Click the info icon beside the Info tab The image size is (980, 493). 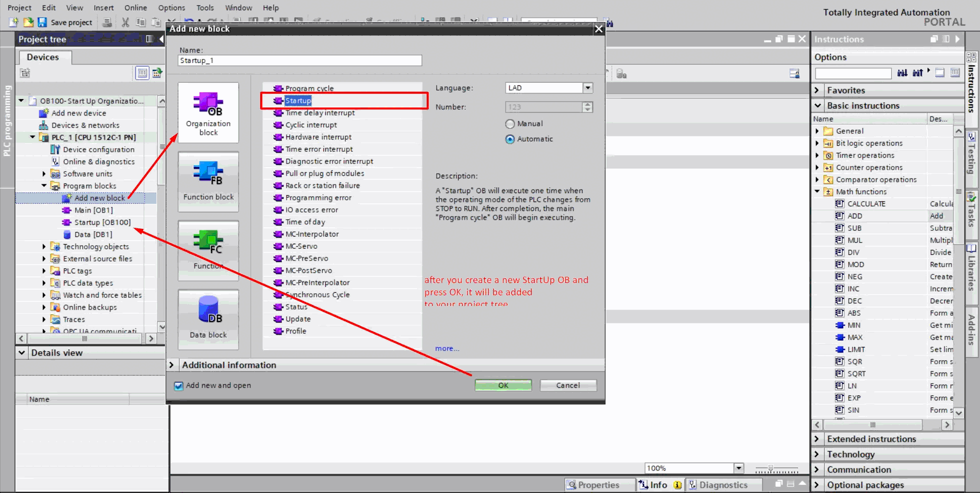pos(678,485)
